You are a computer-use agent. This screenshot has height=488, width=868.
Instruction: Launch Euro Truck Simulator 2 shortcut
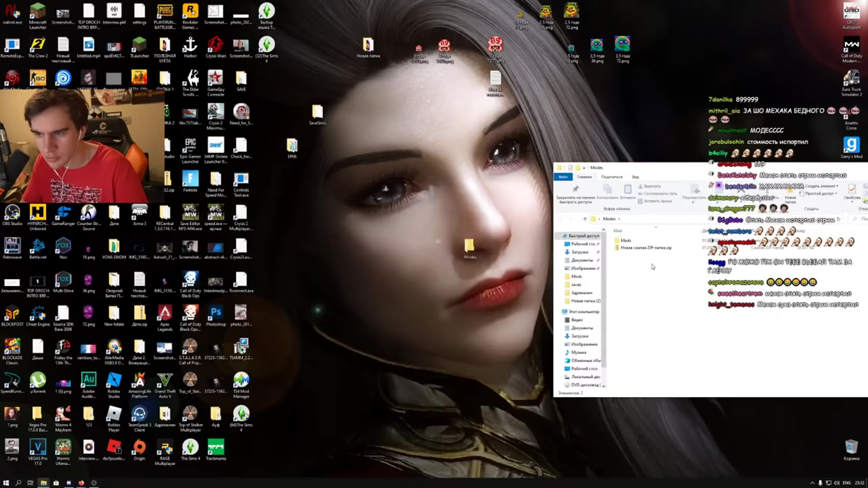[851, 83]
